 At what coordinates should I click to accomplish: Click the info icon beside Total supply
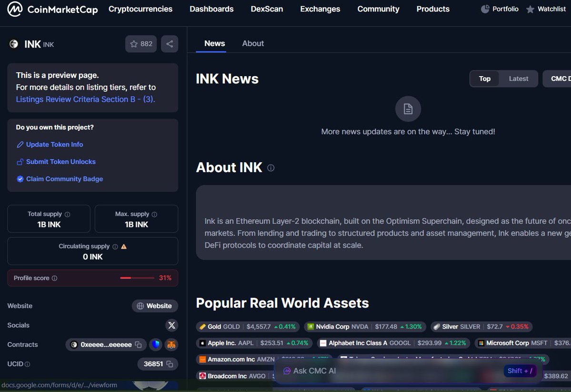click(x=67, y=215)
